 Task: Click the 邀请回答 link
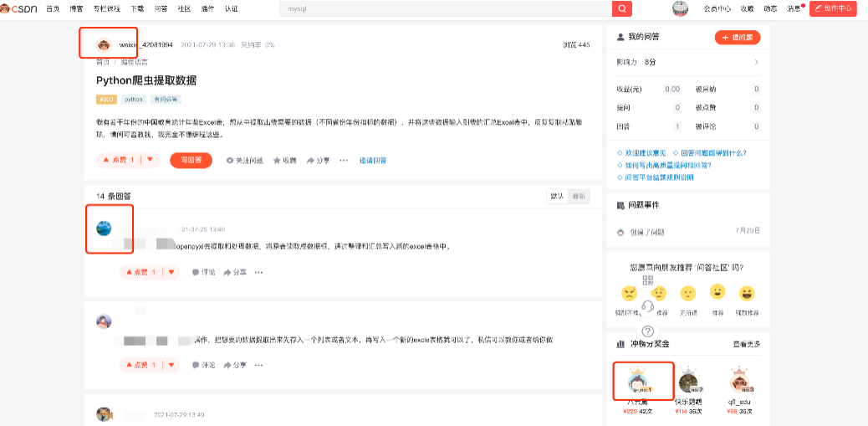pos(373,161)
